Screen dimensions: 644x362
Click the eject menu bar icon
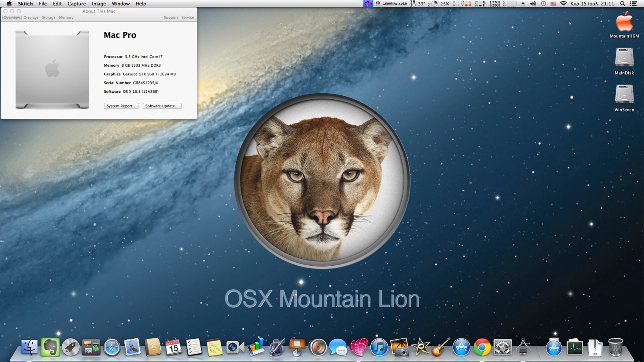pos(523,3)
